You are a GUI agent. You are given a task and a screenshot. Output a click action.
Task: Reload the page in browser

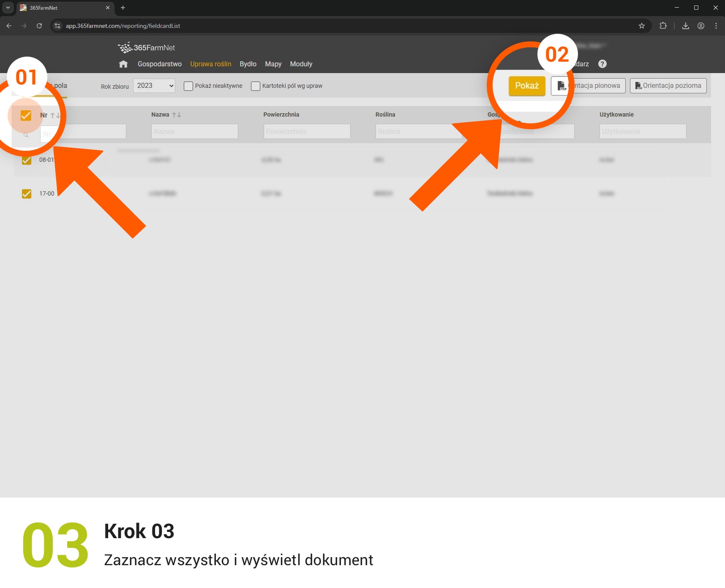coord(39,26)
